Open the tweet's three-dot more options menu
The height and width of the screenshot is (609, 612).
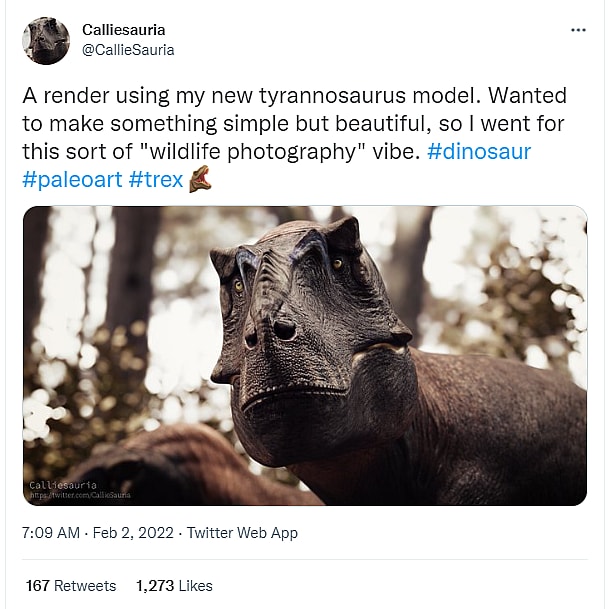tap(578, 30)
